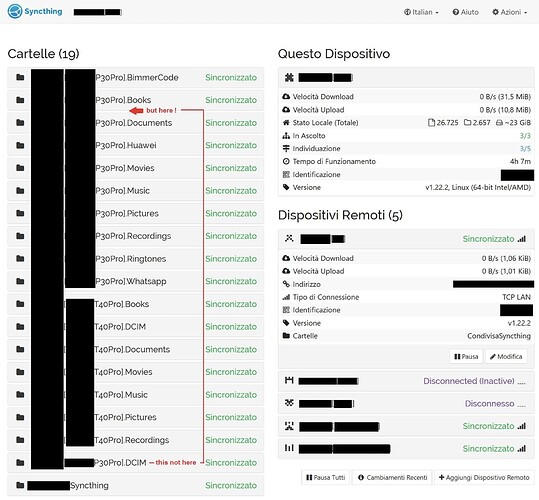Viewport: 539px width, 500px height.
Task: Click the folder icon of the BimmerCode row
Action: (20, 77)
